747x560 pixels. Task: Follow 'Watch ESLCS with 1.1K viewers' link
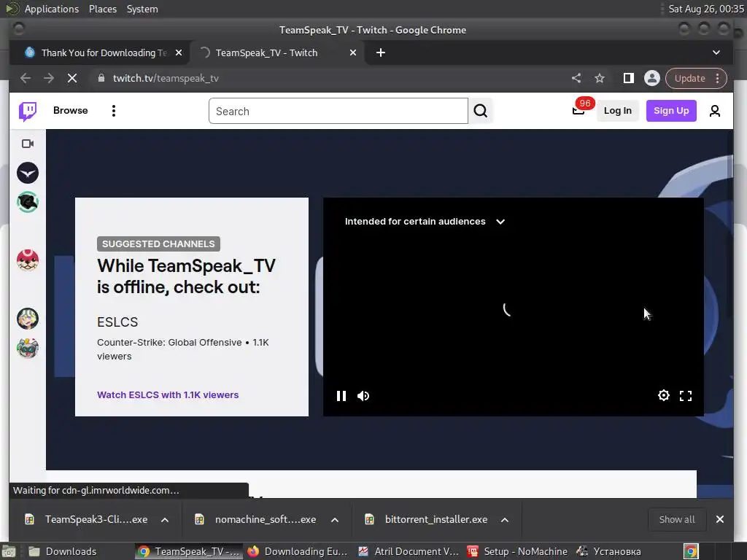click(x=168, y=394)
